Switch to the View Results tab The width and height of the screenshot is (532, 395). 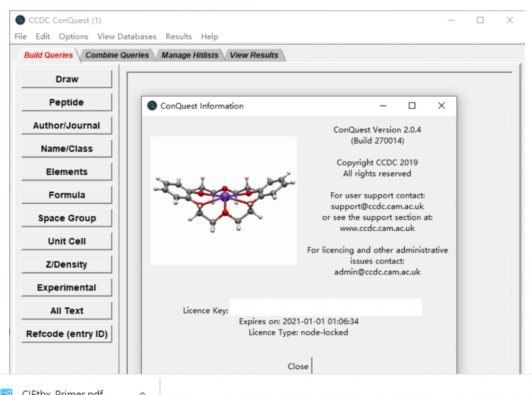(254, 55)
